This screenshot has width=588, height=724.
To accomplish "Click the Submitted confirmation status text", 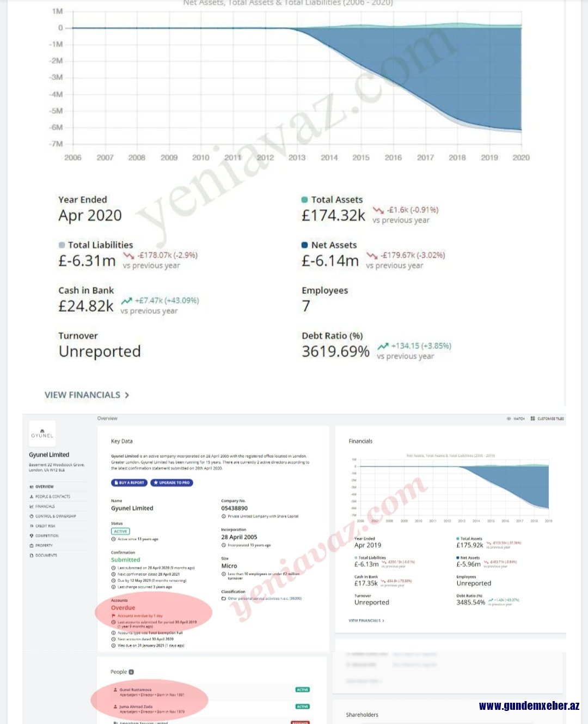I will point(126,559).
